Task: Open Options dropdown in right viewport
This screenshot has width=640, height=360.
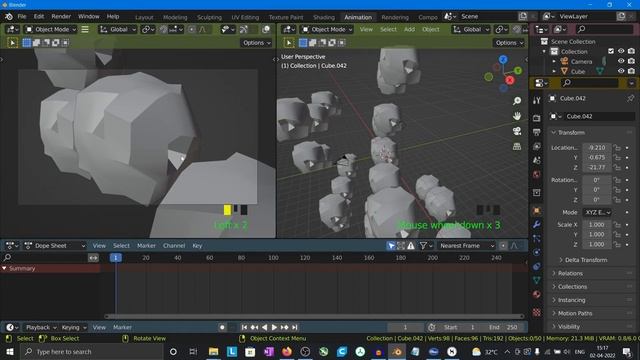Action: [509, 43]
